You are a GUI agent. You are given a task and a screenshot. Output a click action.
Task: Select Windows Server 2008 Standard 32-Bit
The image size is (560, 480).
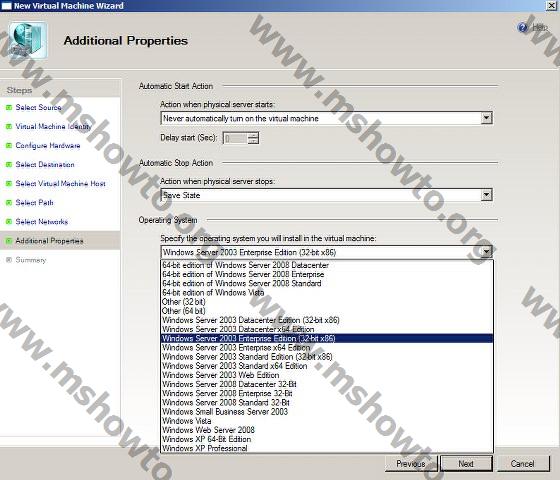[327, 402]
